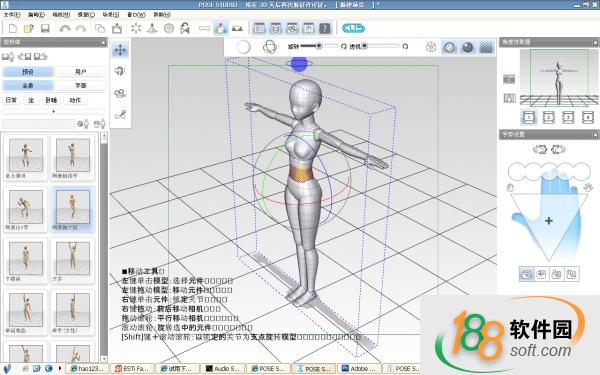
Task: Switch to the 用户 pose tab
Action: pyautogui.click(x=81, y=72)
